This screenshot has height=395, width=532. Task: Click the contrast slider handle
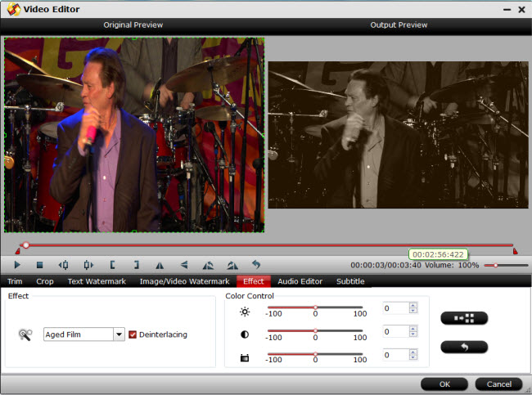tap(315, 330)
